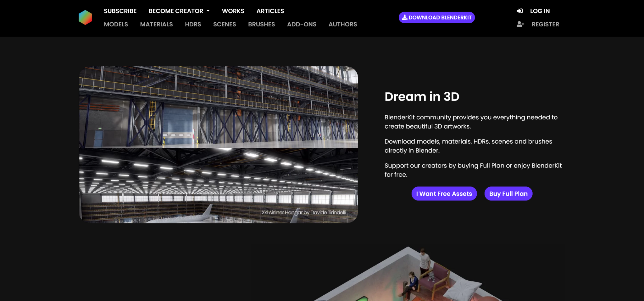Click the Register link
644x301 pixels.
545,24
